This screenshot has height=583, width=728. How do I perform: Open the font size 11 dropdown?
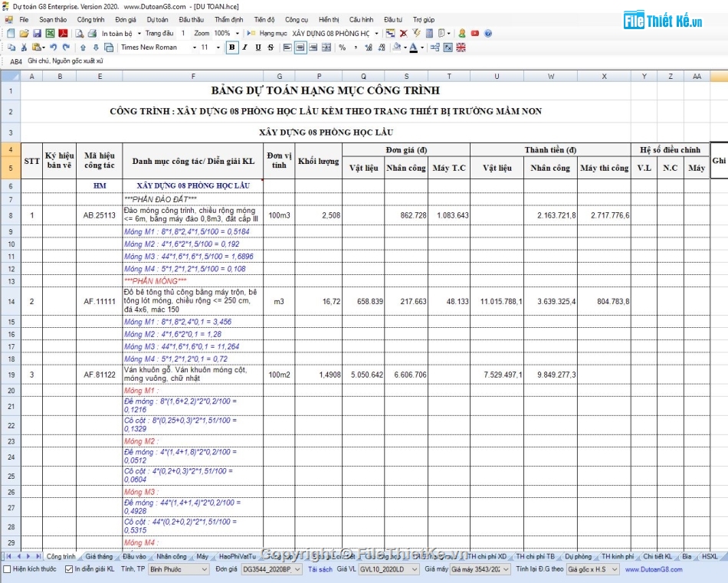[x=218, y=47]
